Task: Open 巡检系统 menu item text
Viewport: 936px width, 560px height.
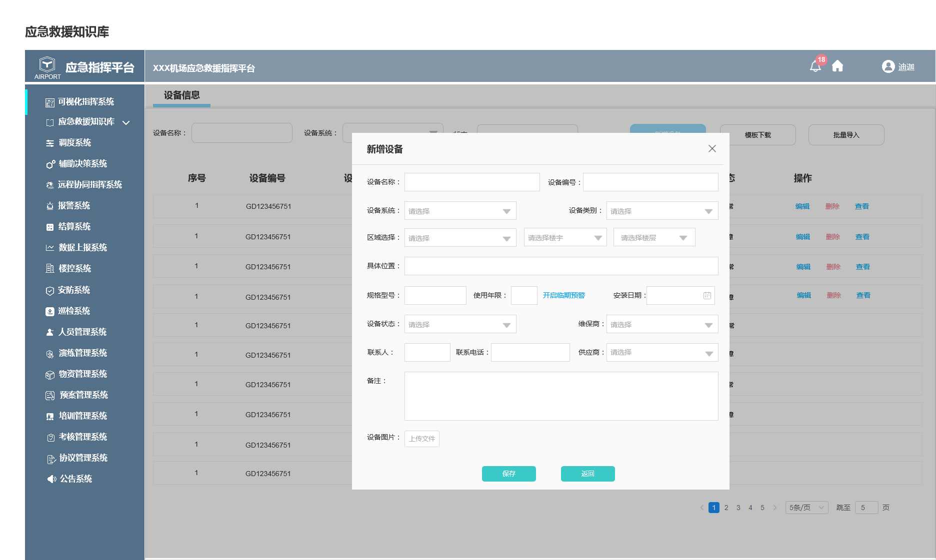Action: tap(74, 311)
